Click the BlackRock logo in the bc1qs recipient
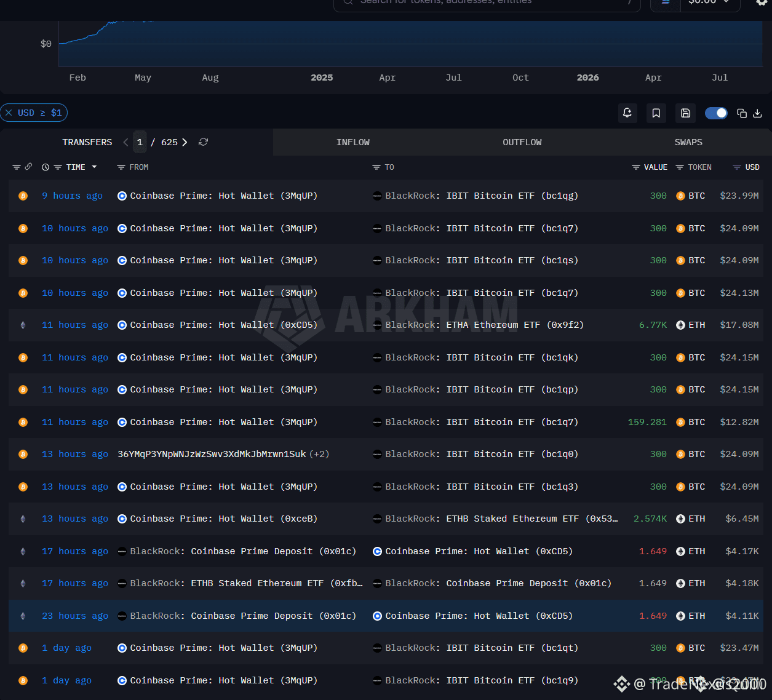Viewport: 772px width, 700px height. click(x=377, y=261)
